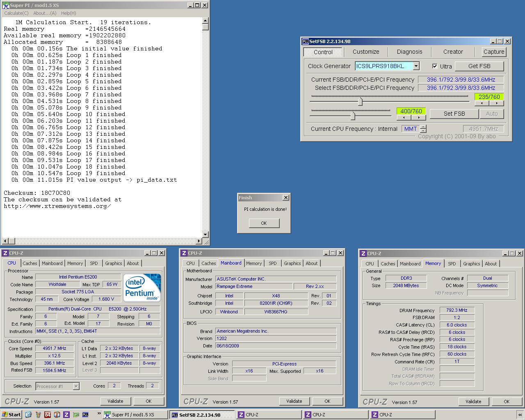525x420 pixels.
Task: Open the About...(A) menu in Super PI
Action: (45, 13)
